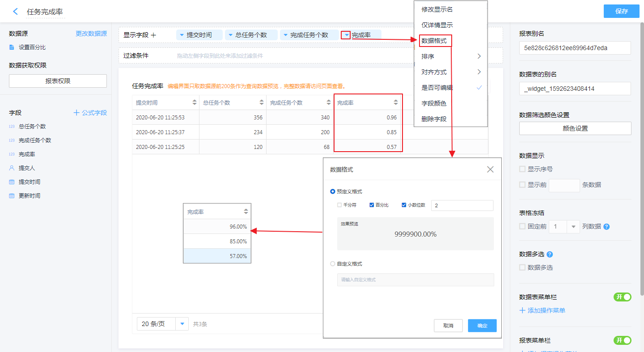Click the help icon beside 数据多选 heading

550,254
